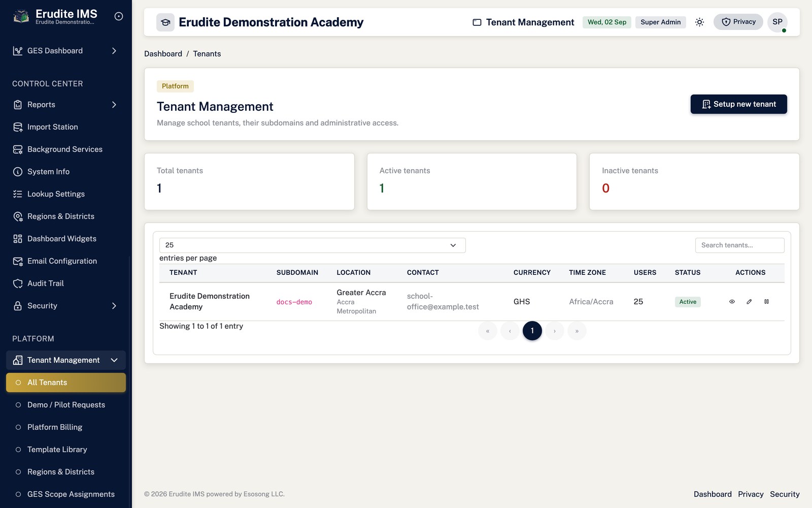This screenshot has width=812, height=508.
Task: Suspend tenant using the pause icon
Action: (x=766, y=302)
